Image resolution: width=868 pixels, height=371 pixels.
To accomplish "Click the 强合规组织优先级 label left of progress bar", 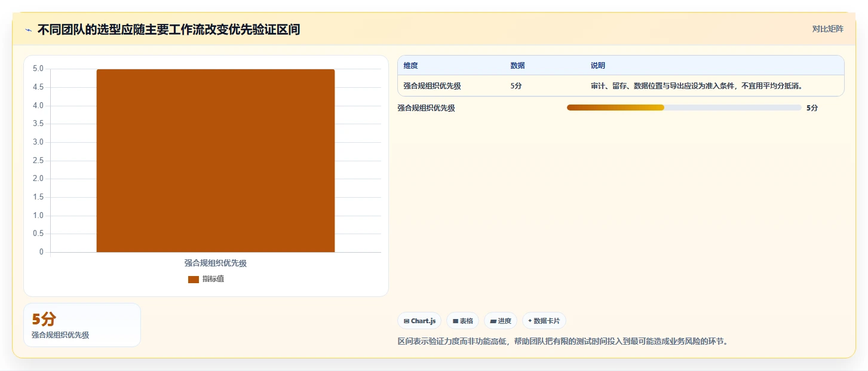I will click(x=427, y=108).
